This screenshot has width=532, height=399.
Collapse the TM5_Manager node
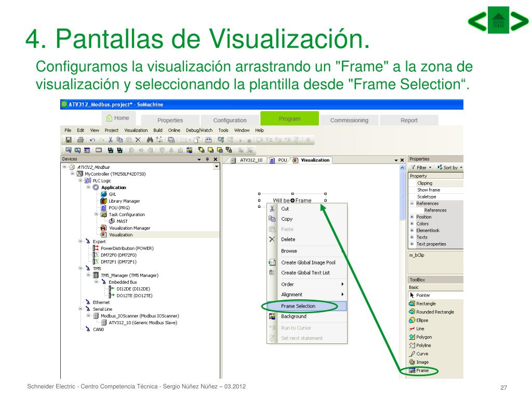(88, 275)
